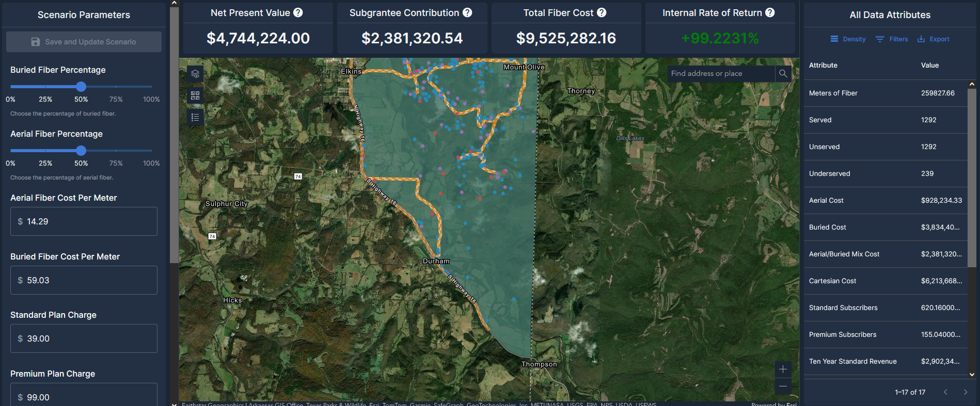Viewport: 980px width, 406px height.
Task: Set Buried Fiber Percentage slider to 75%
Action: click(116, 87)
